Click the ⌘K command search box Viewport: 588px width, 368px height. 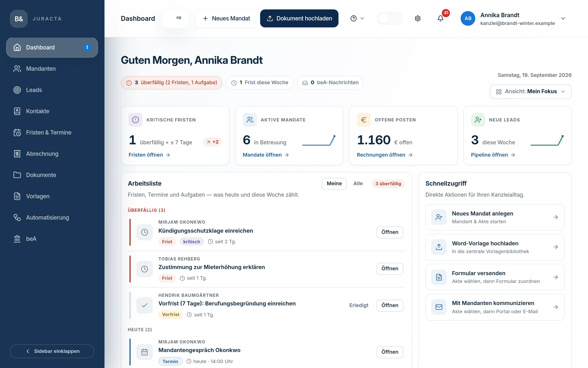175,18
